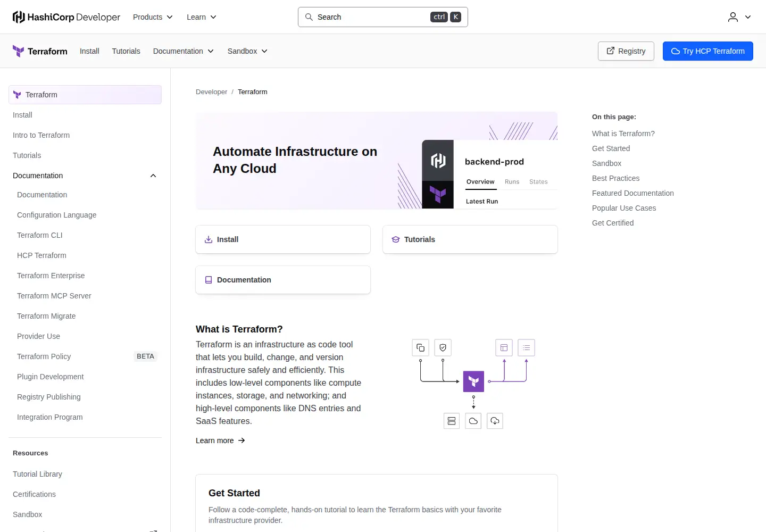
Task: Open the Learn dropdown menu
Action: (x=202, y=17)
